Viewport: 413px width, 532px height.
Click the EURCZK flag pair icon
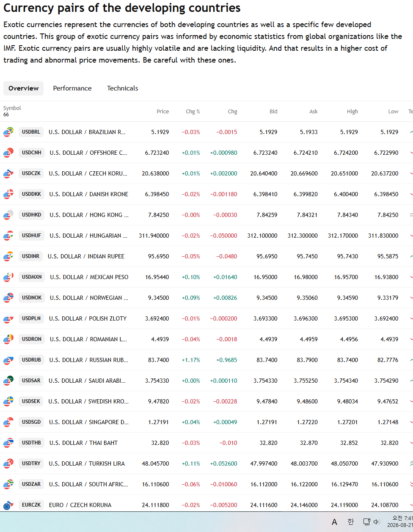point(8,505)
